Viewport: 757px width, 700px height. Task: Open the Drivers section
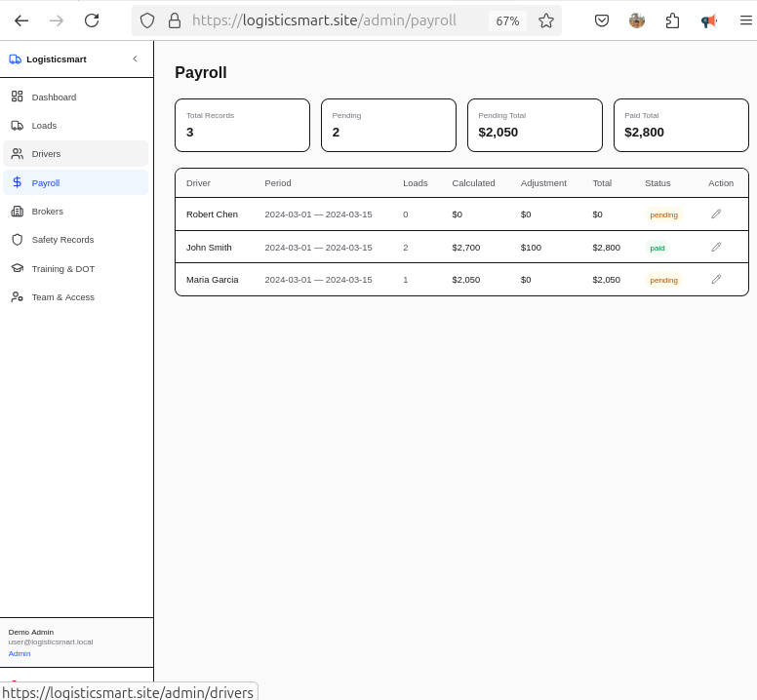75,154
